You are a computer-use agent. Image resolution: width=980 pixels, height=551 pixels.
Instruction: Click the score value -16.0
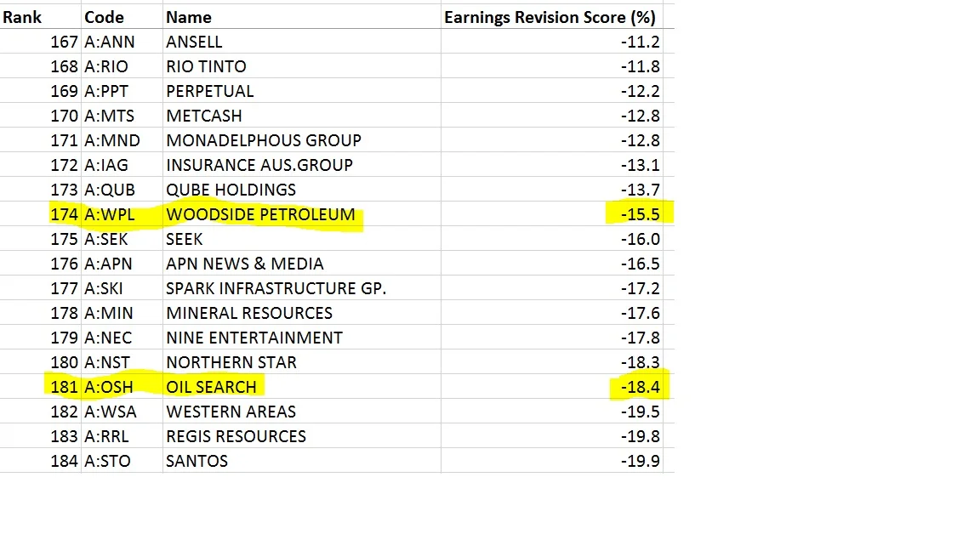(640, 239)
